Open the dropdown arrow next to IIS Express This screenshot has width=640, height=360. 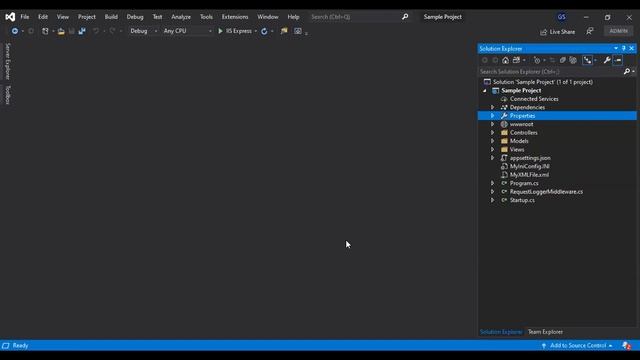coord(256,31)
